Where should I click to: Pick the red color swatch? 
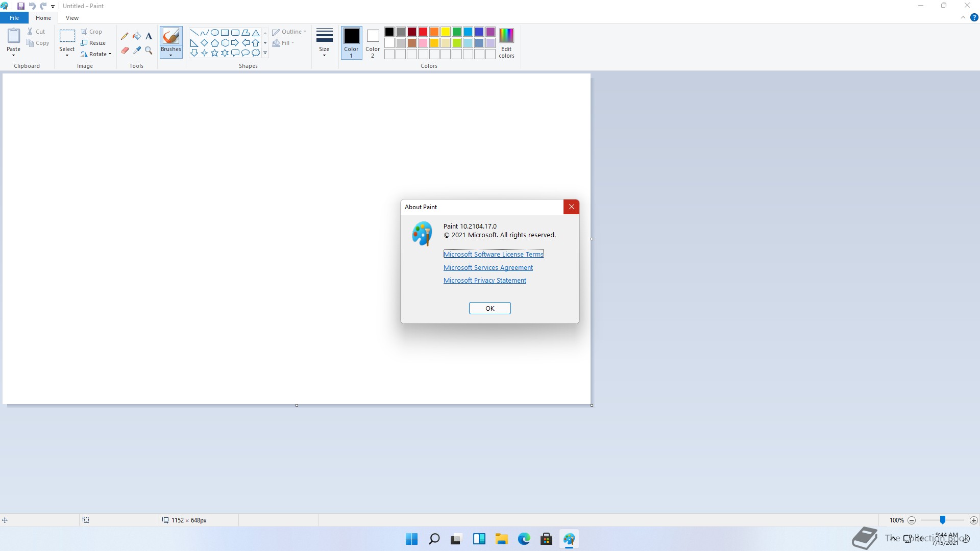[423, 32]
